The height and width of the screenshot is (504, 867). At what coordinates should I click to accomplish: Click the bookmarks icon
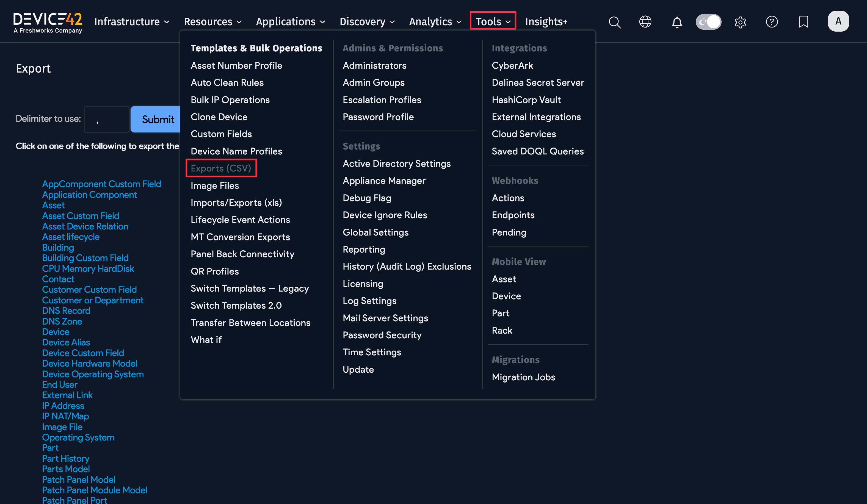803,22
